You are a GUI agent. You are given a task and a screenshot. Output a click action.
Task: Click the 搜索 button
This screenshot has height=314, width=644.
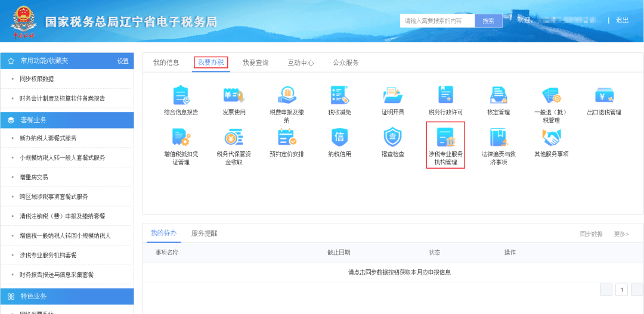tap(489, 20)
